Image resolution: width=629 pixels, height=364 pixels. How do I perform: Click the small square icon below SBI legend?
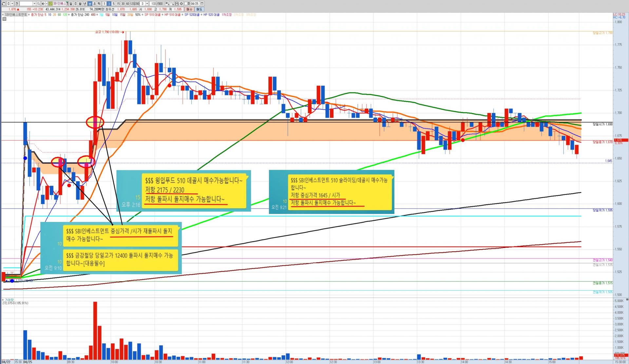pos(4,19)
